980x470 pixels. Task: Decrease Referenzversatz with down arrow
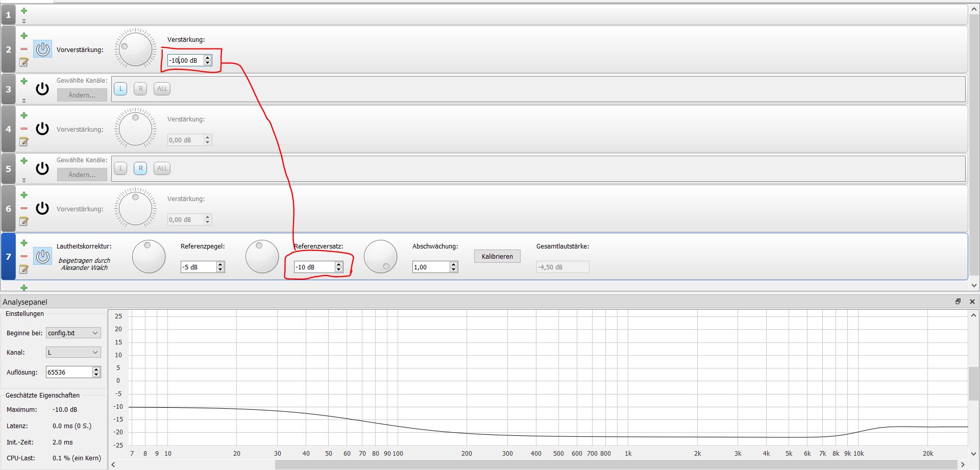(338, 269)
